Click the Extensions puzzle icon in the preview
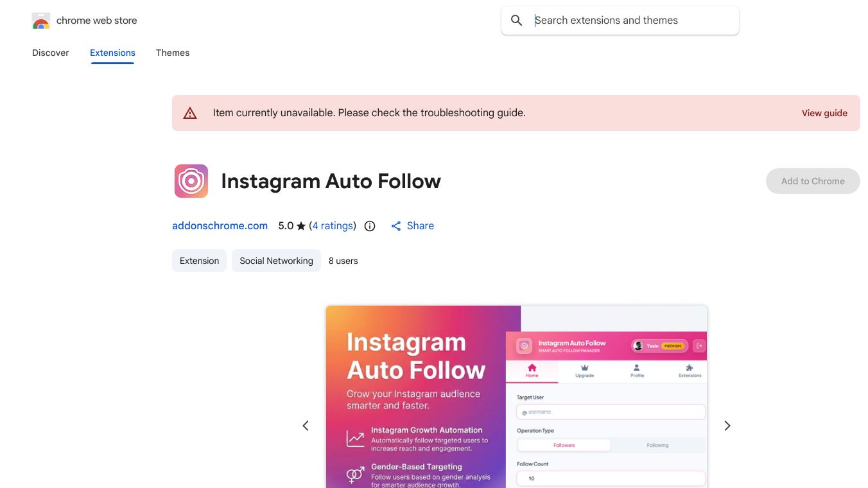 tap(690, 368)
